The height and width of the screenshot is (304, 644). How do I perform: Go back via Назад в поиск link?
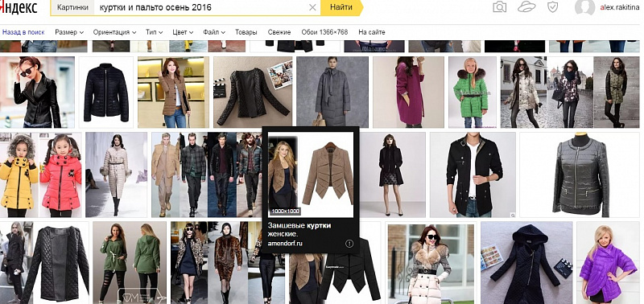click(x=23, y=32)
